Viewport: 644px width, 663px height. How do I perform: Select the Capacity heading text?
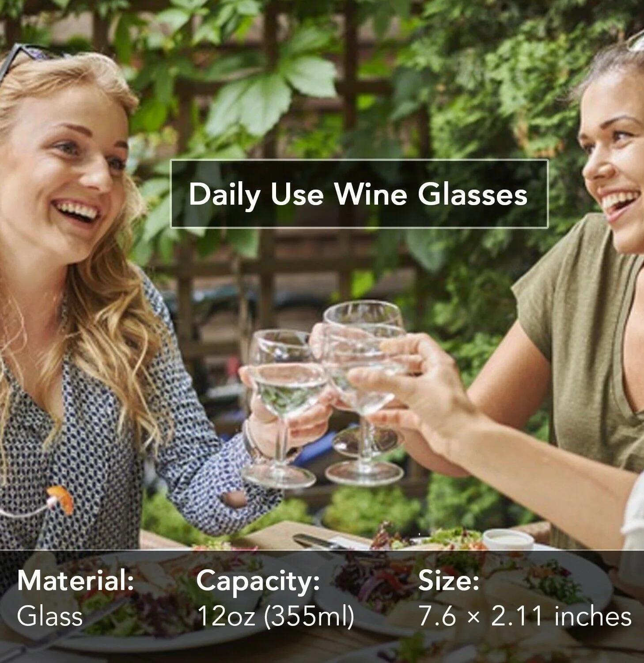(x=258, y=581)
